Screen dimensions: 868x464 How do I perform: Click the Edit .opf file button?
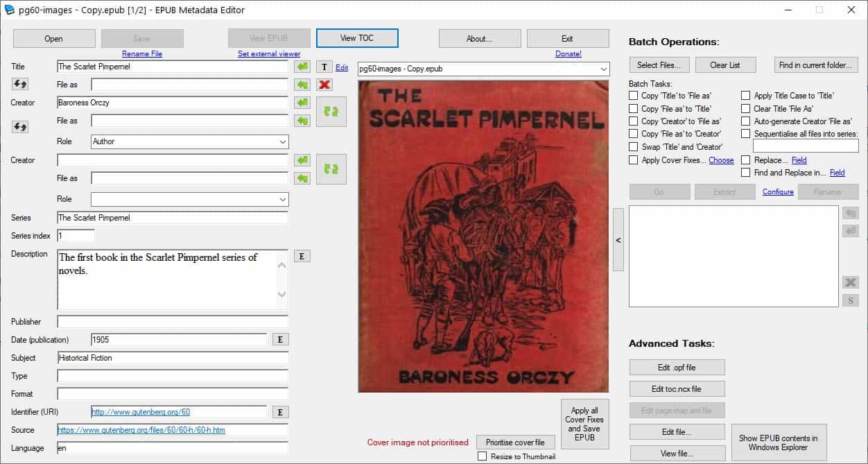[x=677, y=367]
